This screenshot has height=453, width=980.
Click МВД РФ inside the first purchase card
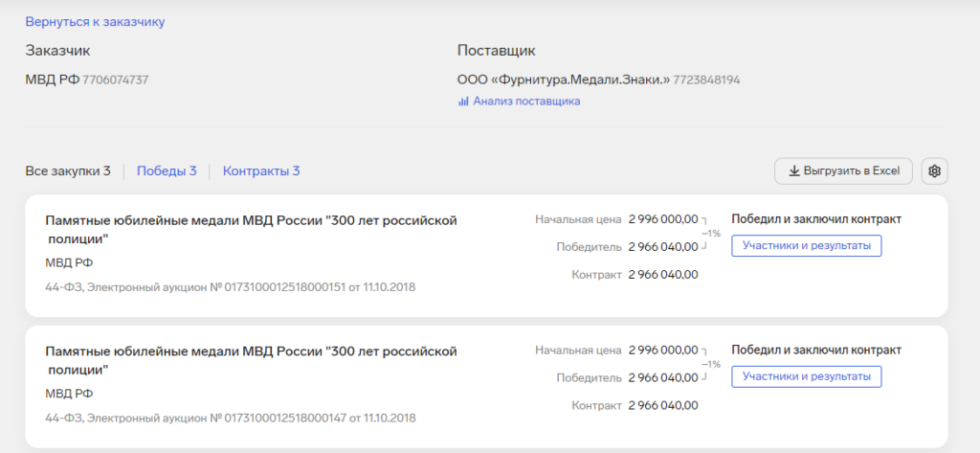[69, 262]
